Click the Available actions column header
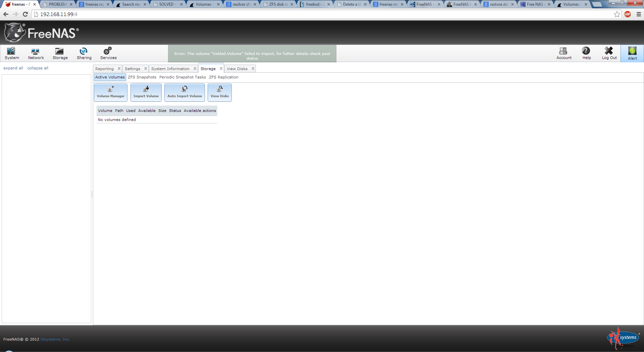 click(x=200, y=111)
